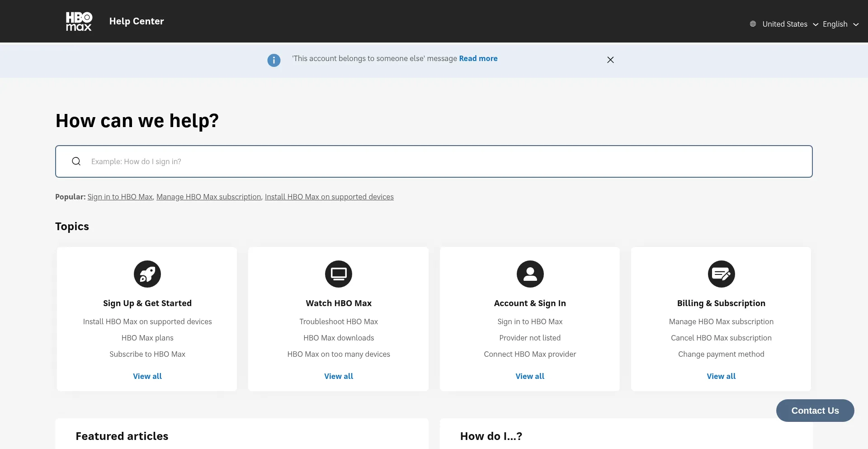The width and height of the screenshot is (868, 449).
Task: Open HBO Max downloads article
Action: pos(339,338)
